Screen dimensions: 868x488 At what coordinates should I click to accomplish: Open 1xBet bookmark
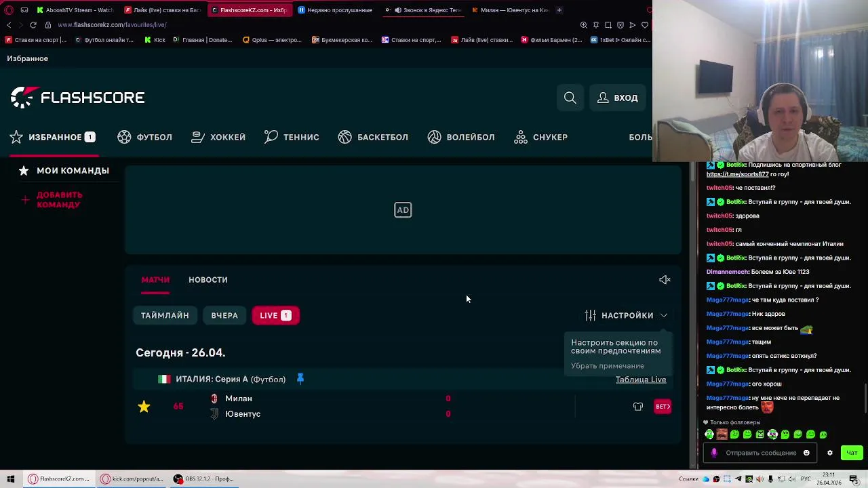click(x=620, y=40)
